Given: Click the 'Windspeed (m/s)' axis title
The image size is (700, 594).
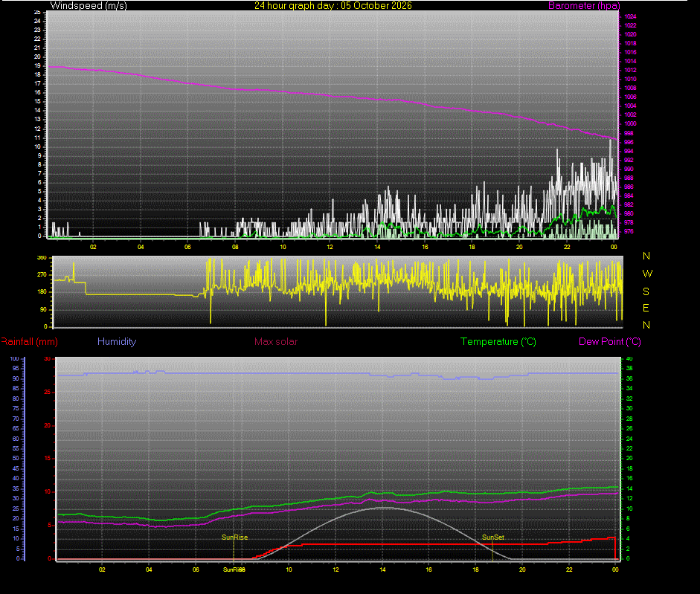Looking at the screenshot, I should point(89,6).
